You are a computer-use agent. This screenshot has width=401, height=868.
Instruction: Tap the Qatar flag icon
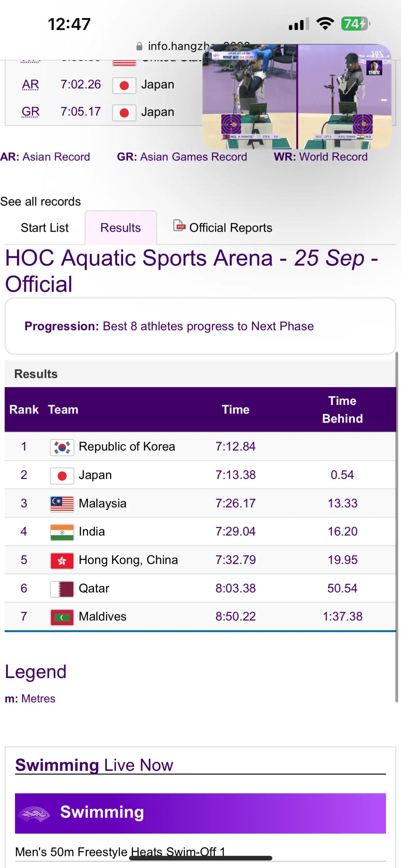point(62,589)
